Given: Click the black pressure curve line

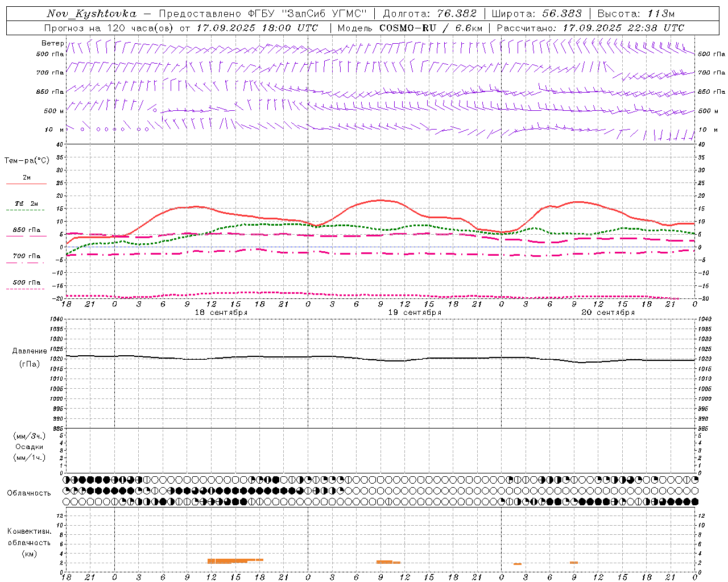Looking at the screenshot, I should click(x=380, y=360).
